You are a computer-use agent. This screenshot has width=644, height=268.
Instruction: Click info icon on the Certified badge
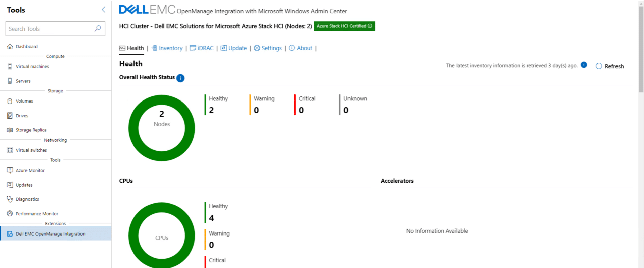tap(370, 26)
